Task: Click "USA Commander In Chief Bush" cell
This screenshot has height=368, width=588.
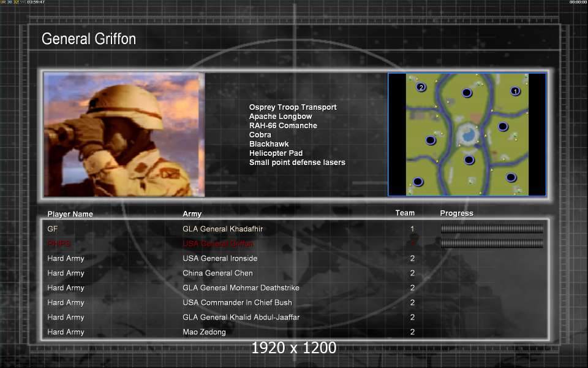Action: click(237, 302)
